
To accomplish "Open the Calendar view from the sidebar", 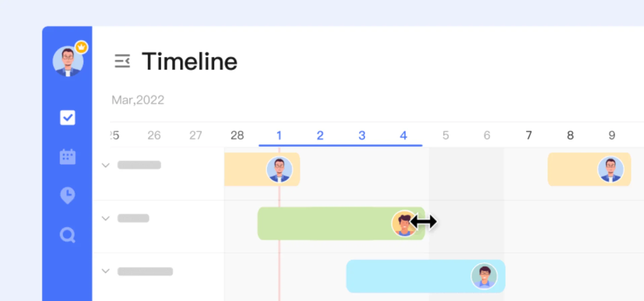I will (67, 156).
